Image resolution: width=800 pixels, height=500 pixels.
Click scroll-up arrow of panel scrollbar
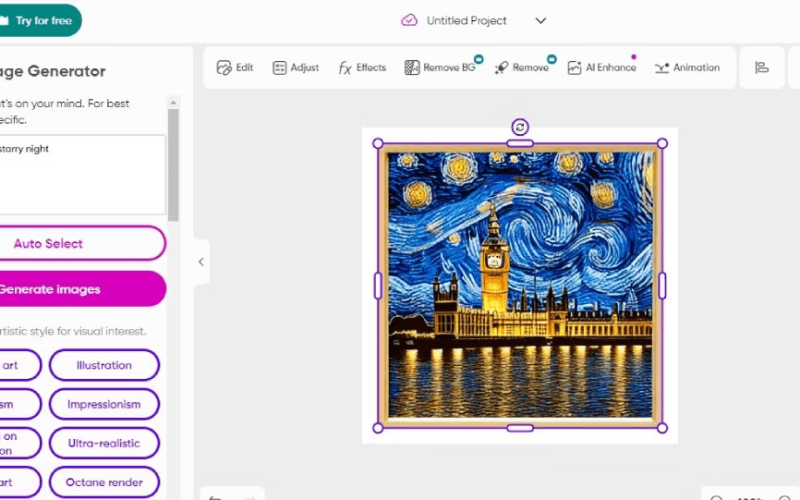[x=173, y=103]
